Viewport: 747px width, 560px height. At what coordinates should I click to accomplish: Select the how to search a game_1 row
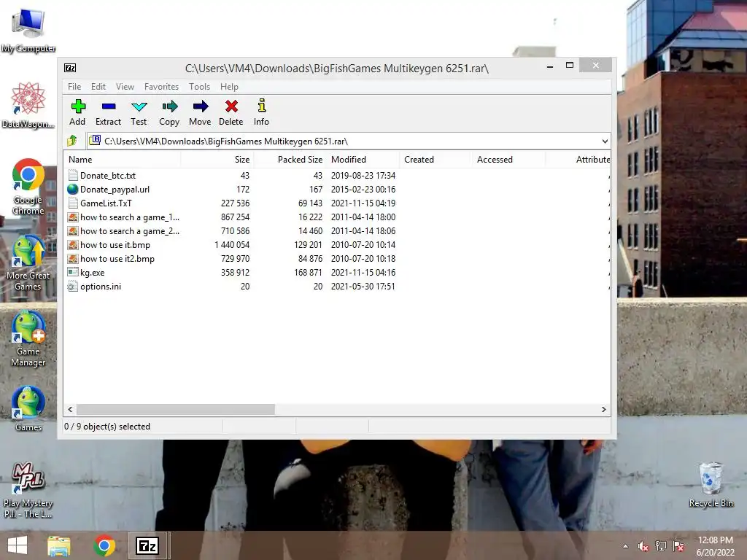[x=337, y=217]
